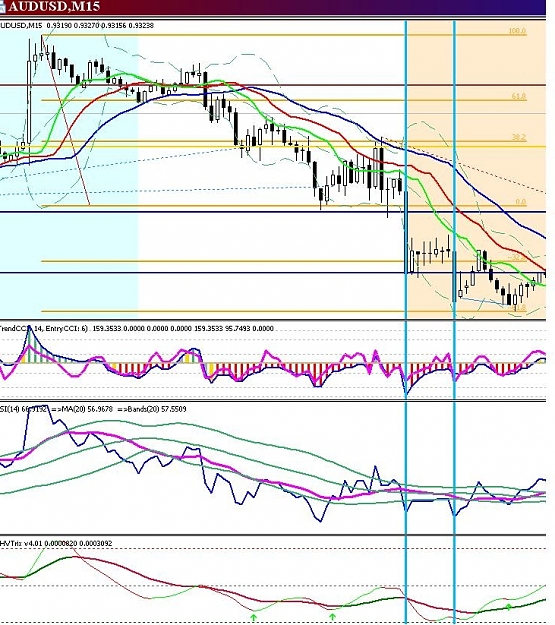555x625 pixels.
Task: Select the bright yellow horizontal line near 38.2
Action: (x=273, y=147)
